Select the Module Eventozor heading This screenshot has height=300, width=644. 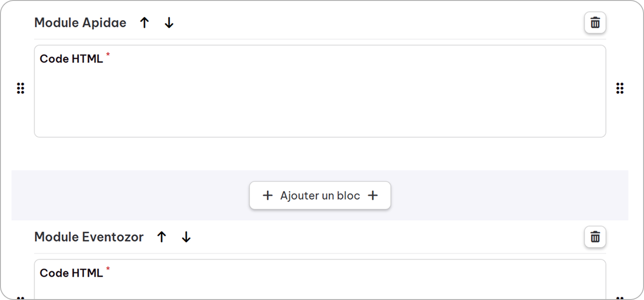89,237
